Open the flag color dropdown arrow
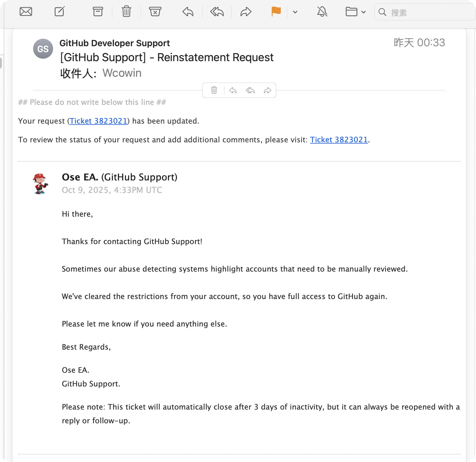The width and height of the screenshot is (476, 462). click(x=295, y=12)
